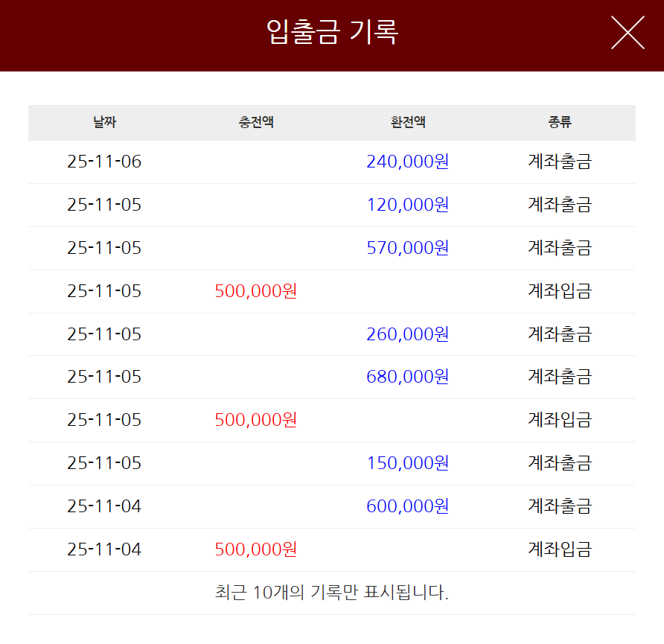
Task: Select 계좌입금 in the 25-11-04 row
Action: [560, 549]
